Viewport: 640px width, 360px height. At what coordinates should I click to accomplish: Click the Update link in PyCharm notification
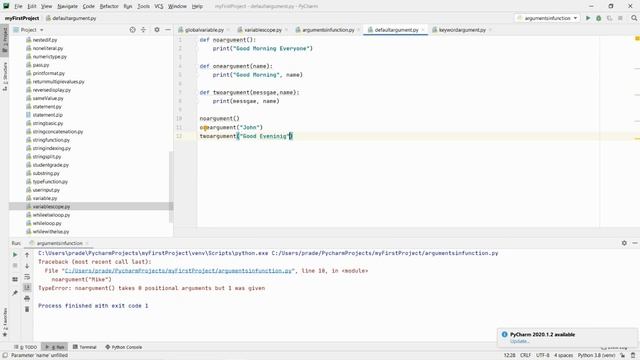[x=519, y=341]
